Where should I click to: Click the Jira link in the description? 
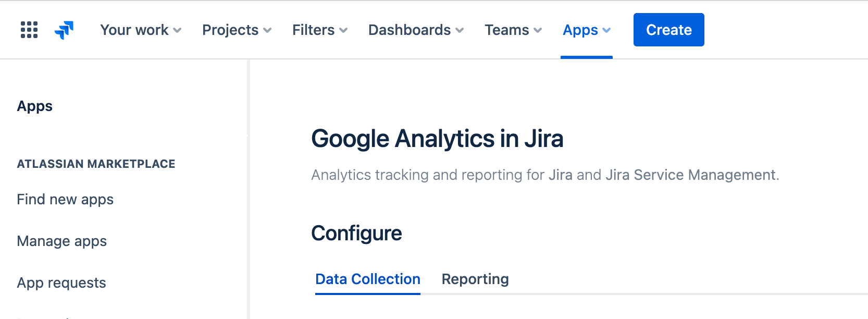pyautogui.click(x=560, y=175)
